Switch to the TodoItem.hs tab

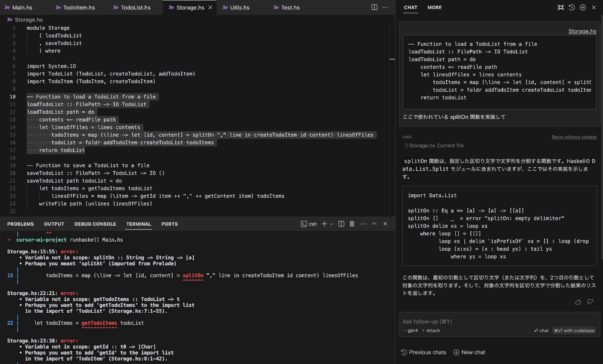[x=79, y=8]
